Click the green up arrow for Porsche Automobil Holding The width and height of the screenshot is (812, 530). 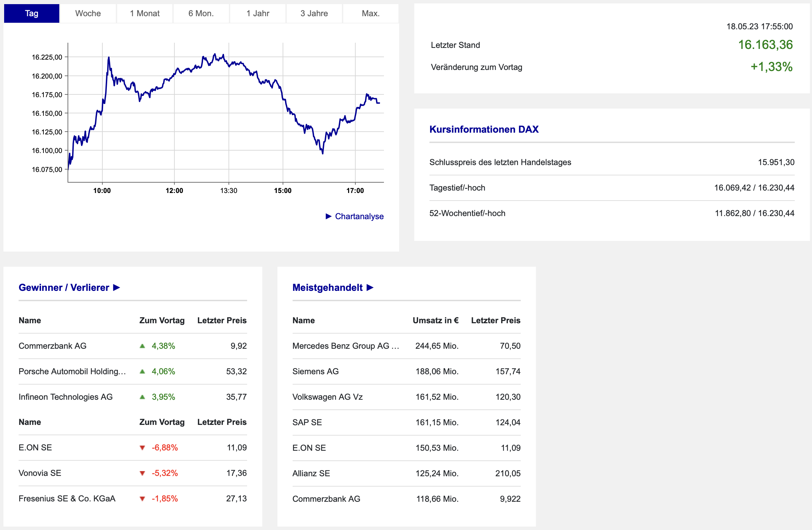coord(142,371)
